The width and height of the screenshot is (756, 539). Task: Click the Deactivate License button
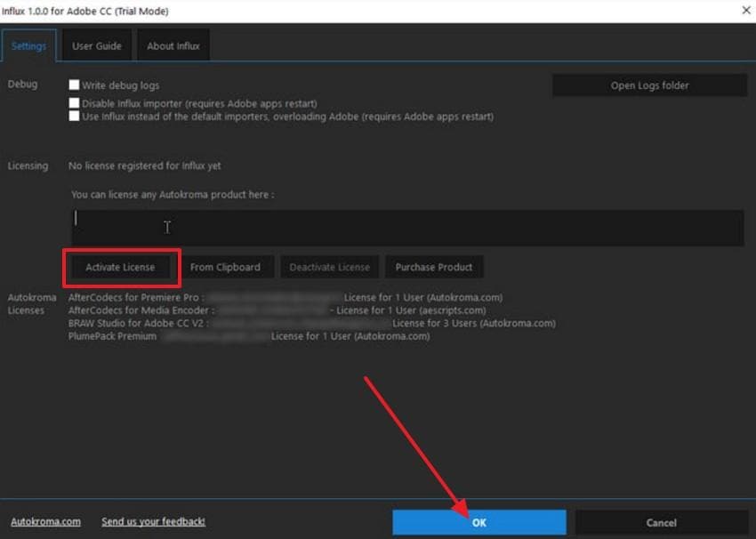coord(329,267)
